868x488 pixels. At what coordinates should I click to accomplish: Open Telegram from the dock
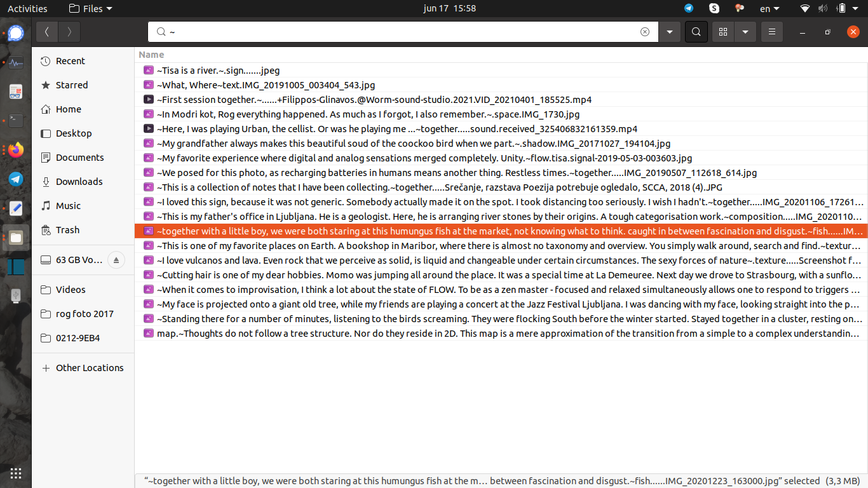coord(16,179)
